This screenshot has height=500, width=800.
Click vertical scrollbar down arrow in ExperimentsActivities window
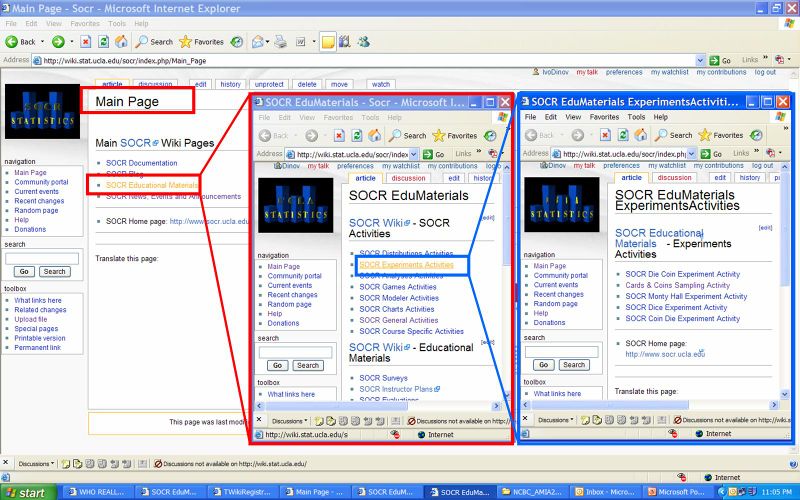point(785,394)
